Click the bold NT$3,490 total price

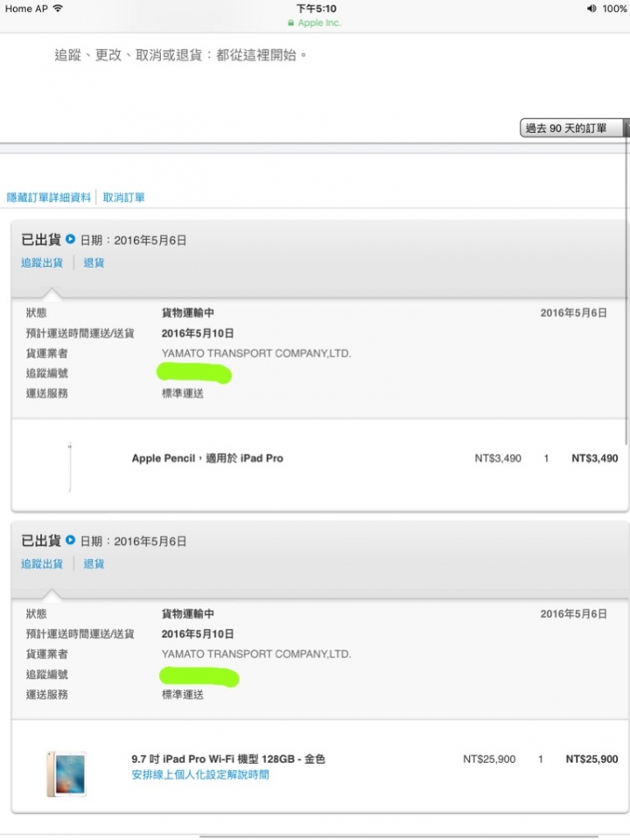coord(595,458)
